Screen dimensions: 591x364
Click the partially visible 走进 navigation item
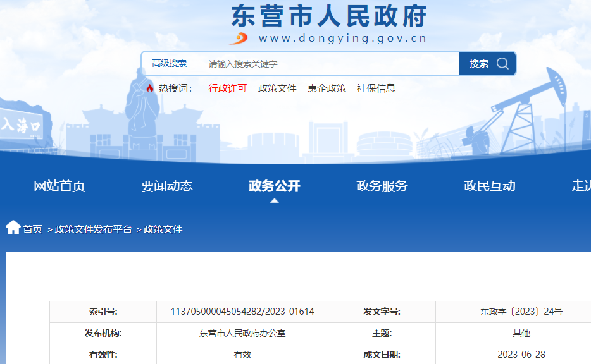tap(580, 186)
